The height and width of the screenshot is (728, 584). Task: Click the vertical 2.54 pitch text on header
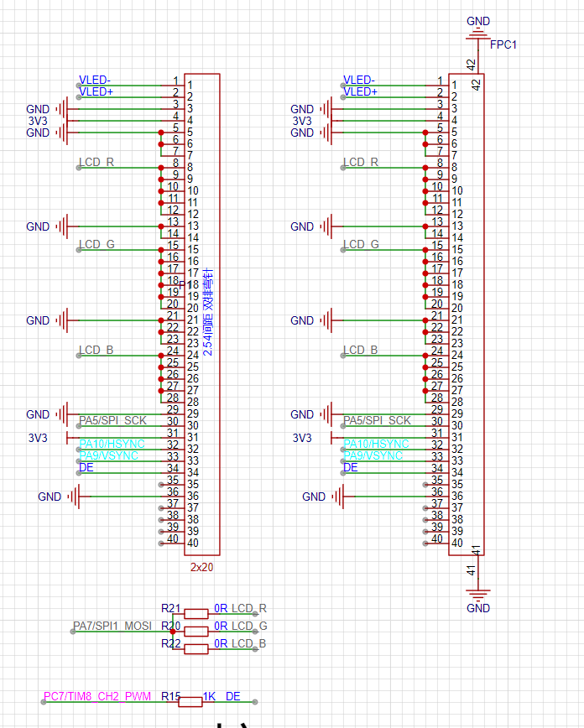click(208, 312)
